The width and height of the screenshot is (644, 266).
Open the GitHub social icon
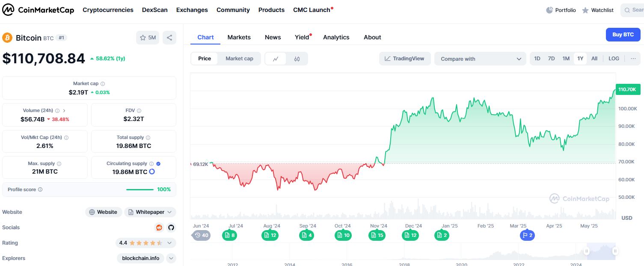coord(171,228)
